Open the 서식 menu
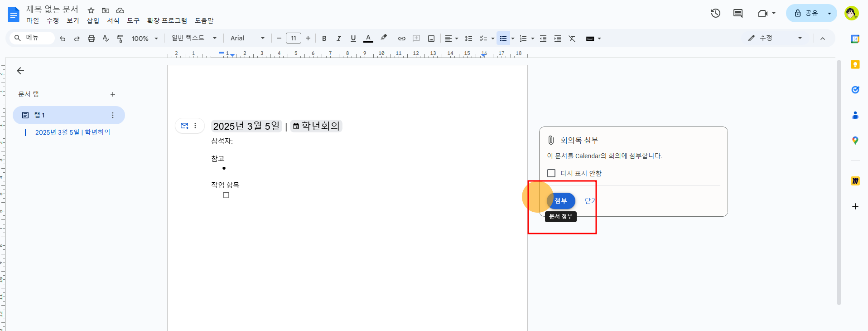Viewport: 868px width, 331px height. [113, 21]
